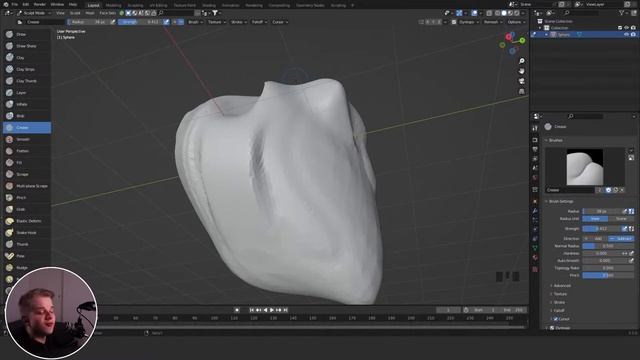This screenshot has height=360, width=640.
Task: Open the Sculpt Mode dropdown
Action: (34, 13)
